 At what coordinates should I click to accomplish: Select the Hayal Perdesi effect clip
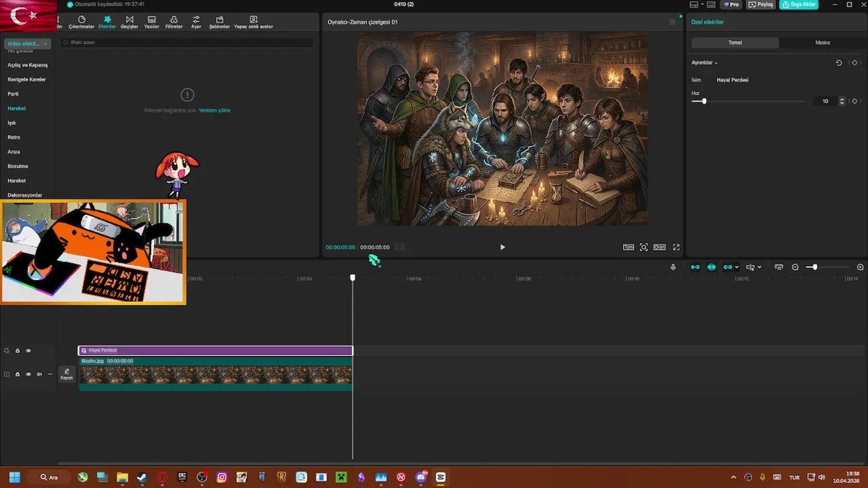(216, 350)
